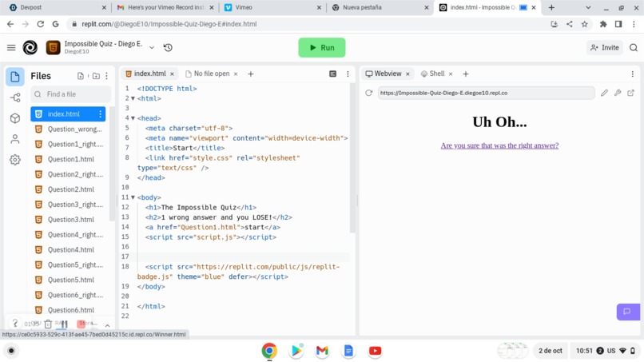Open Question5.html in file tree
Screen dimensions: 644x362
tap(68, 280)
